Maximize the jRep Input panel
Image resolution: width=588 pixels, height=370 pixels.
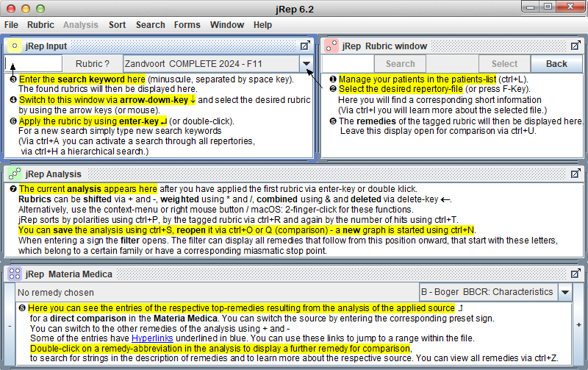[305, 46]
